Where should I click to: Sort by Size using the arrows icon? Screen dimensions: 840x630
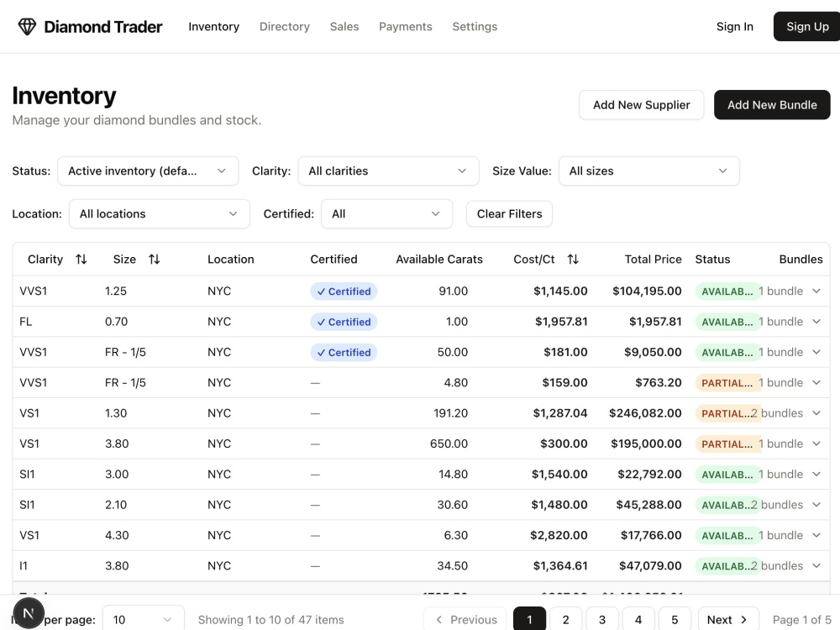point(155,260)
